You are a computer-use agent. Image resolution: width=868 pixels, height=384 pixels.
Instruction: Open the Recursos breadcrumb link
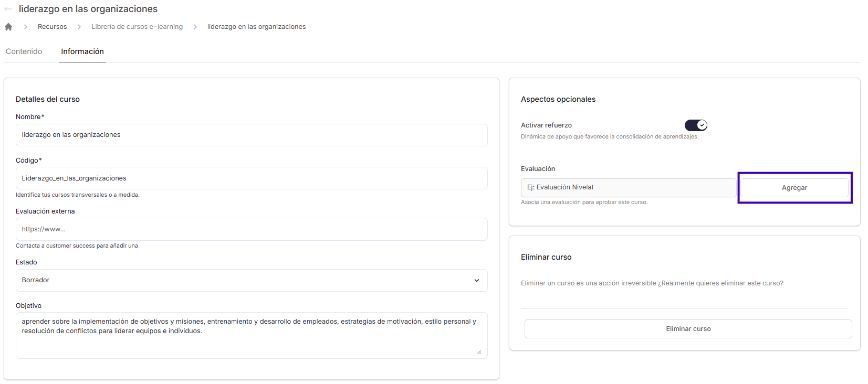tap(53, 27)
